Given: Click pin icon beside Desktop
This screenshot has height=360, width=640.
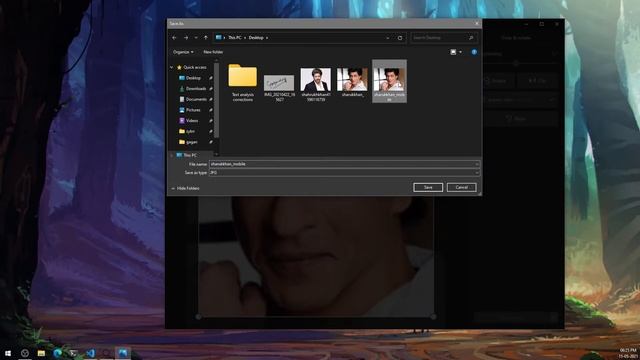Looking at the screenshot, I should pyautogui.click(x=211, y=78).
